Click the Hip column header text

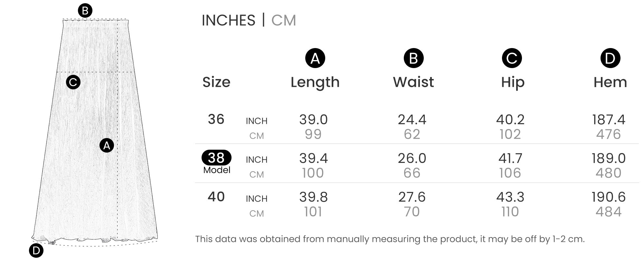click(x=513, y=82)
